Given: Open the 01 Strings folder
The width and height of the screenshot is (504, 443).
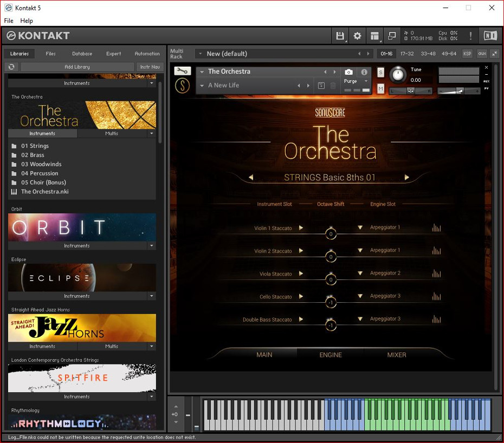Looking at the screenshot, I should tap(35, 146).
